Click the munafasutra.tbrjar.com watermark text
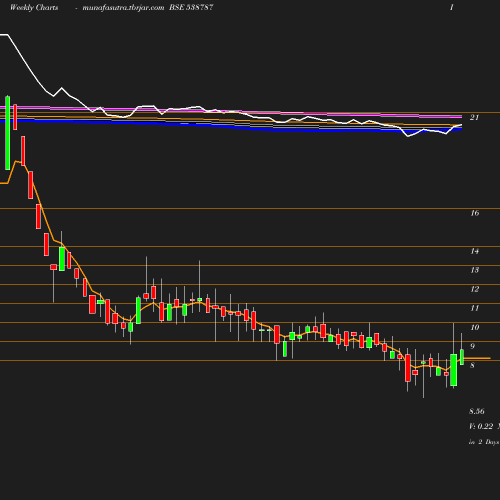This screenshot has height=500, width=500. tap(123, 7)
